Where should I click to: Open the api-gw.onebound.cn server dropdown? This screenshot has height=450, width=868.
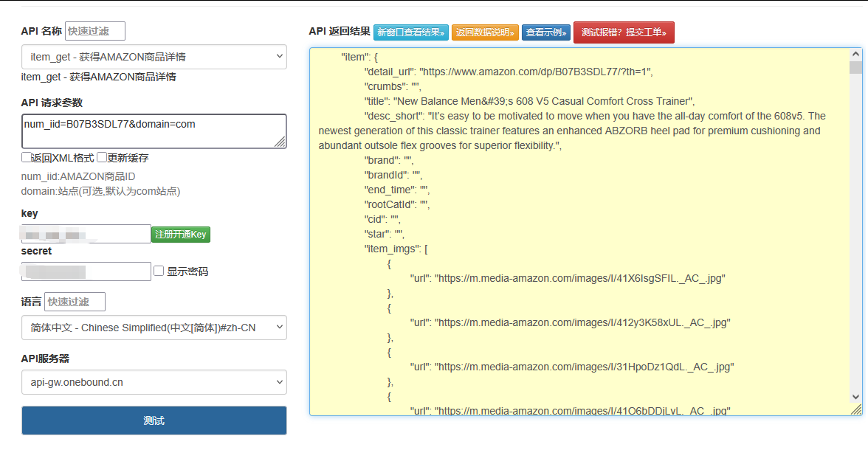[x=154, y=382]
